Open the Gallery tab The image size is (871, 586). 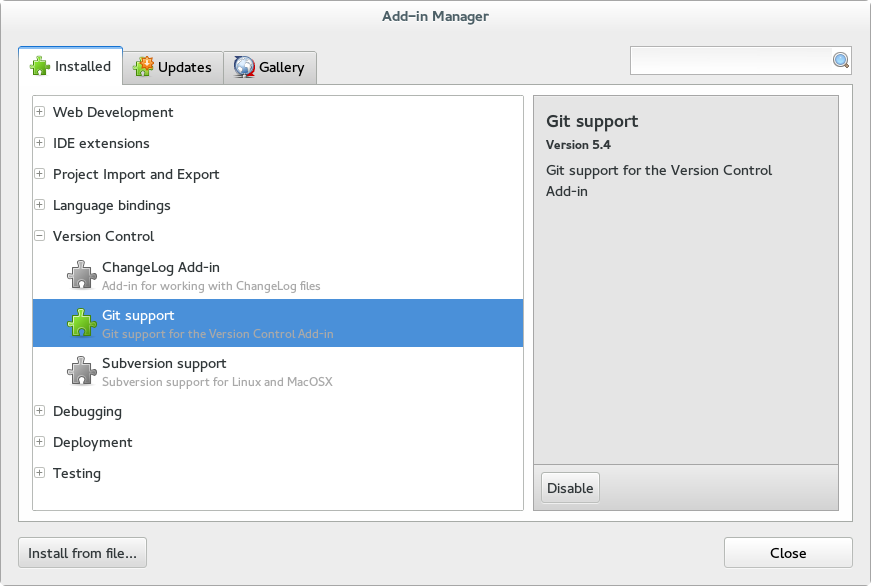pyautogui.click(x=270, y=67)
